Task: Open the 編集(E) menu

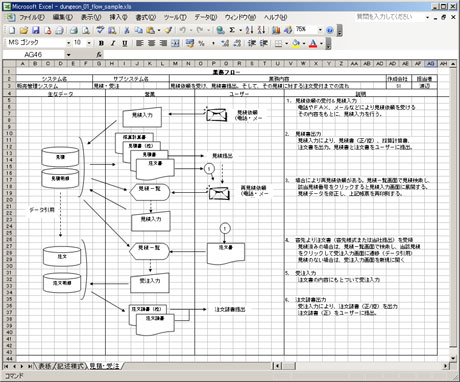Action: 62,17
